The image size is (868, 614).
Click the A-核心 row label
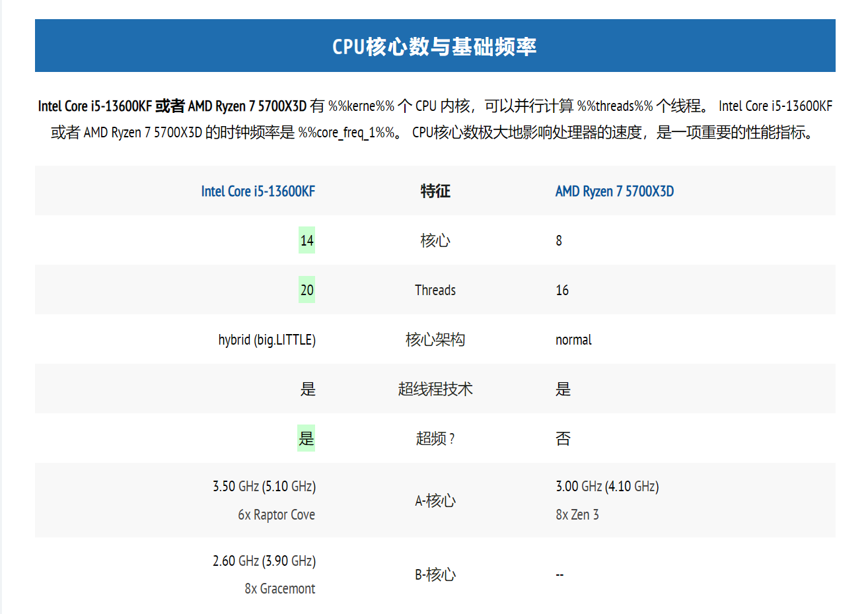coord(435,500)
